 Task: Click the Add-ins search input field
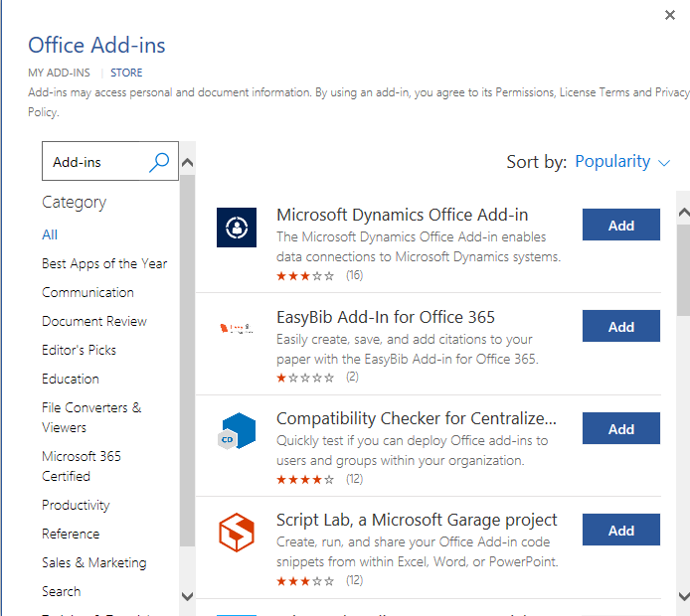pyautogui.click(x=95, y=162)
